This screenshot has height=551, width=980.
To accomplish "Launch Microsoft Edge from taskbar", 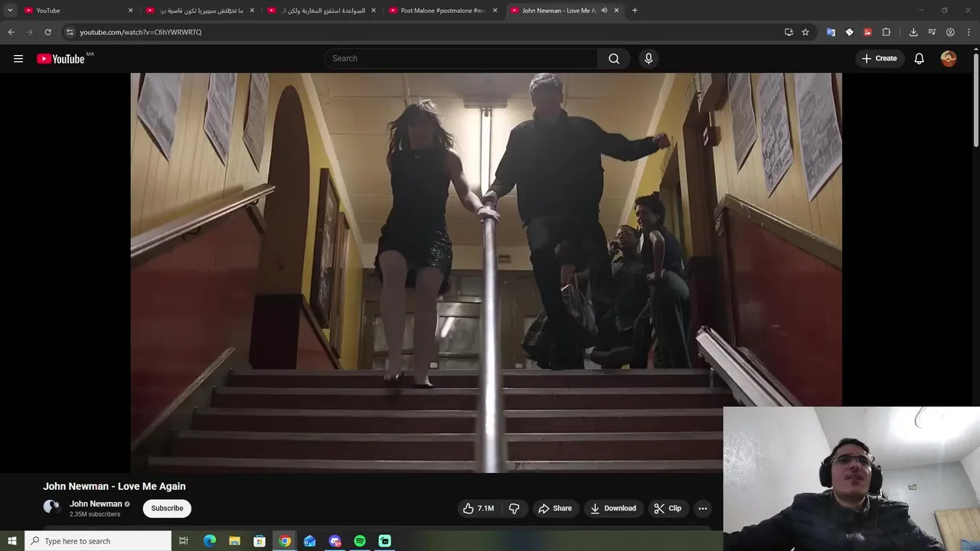I will tap(210, 541).
